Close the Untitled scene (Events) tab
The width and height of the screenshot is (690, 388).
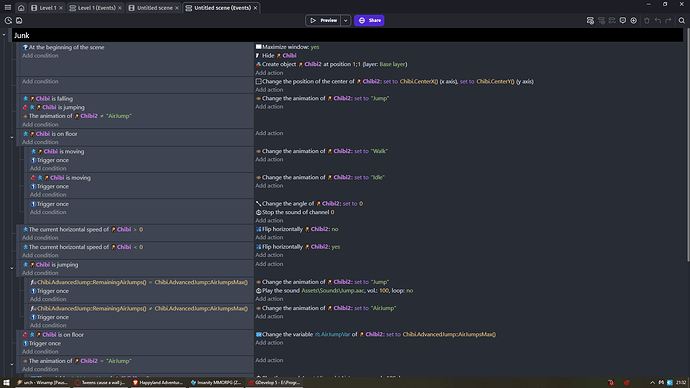point(255,8)
